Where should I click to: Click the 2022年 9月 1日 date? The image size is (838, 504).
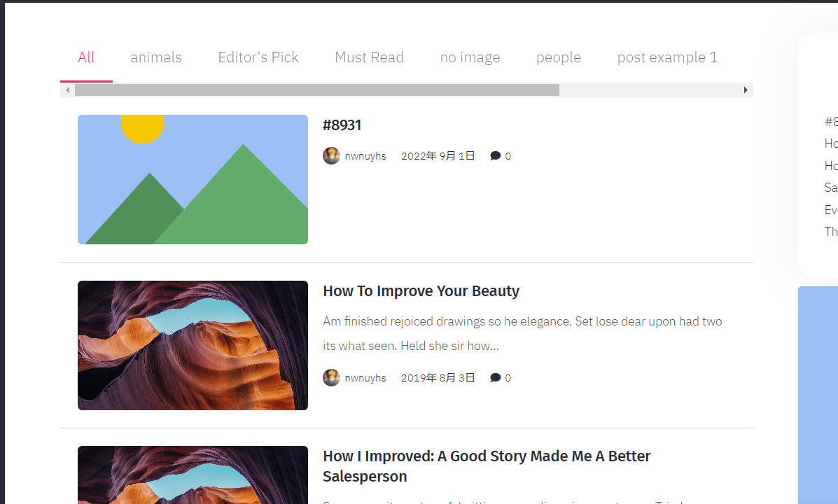point(438,156)
